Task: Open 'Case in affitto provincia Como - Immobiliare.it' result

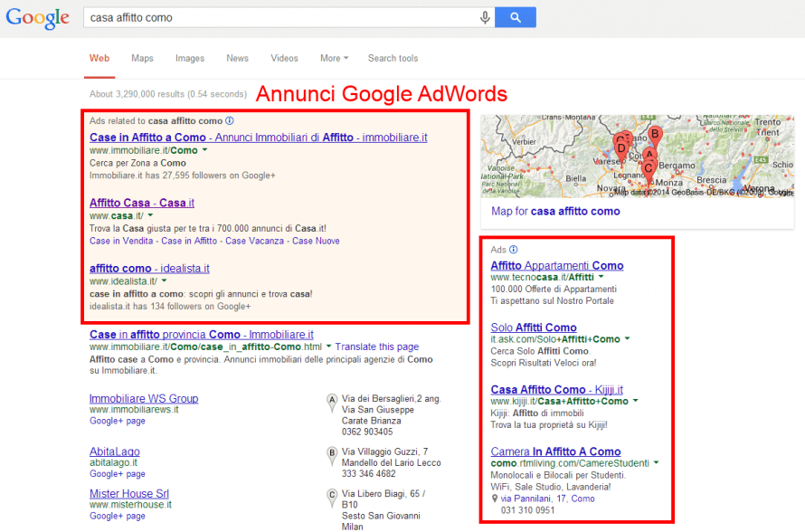Action: tap(201, 335)
